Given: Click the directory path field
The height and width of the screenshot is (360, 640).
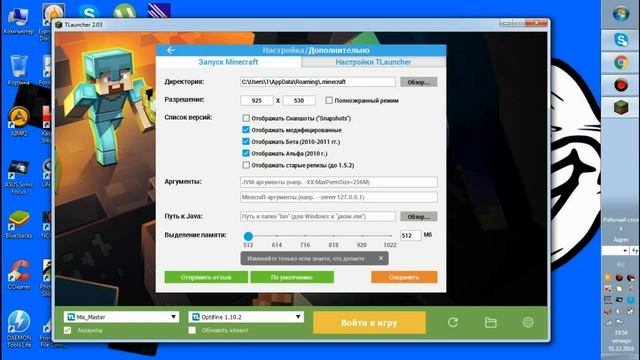Looking at the screenshot, I should point(318,82).
